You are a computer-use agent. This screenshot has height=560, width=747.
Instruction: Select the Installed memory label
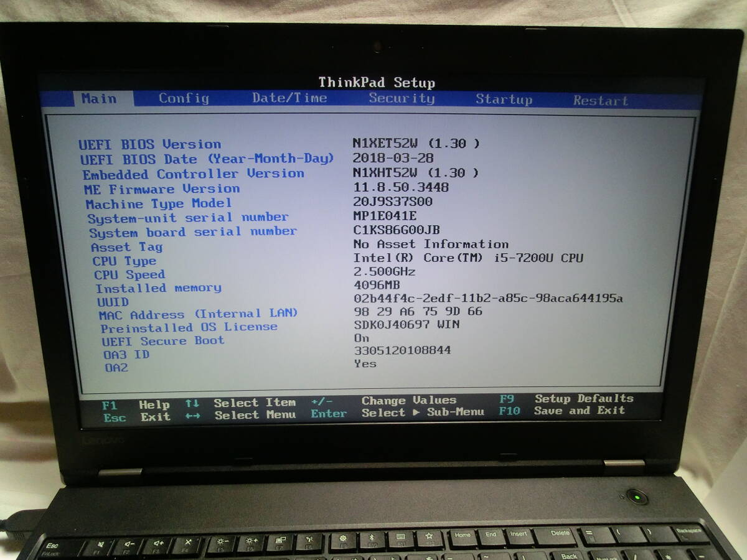[159, 288]
